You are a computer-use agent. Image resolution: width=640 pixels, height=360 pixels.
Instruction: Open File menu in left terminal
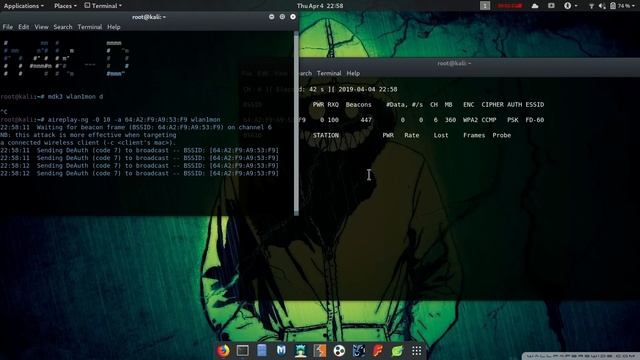tap(8, 27)
